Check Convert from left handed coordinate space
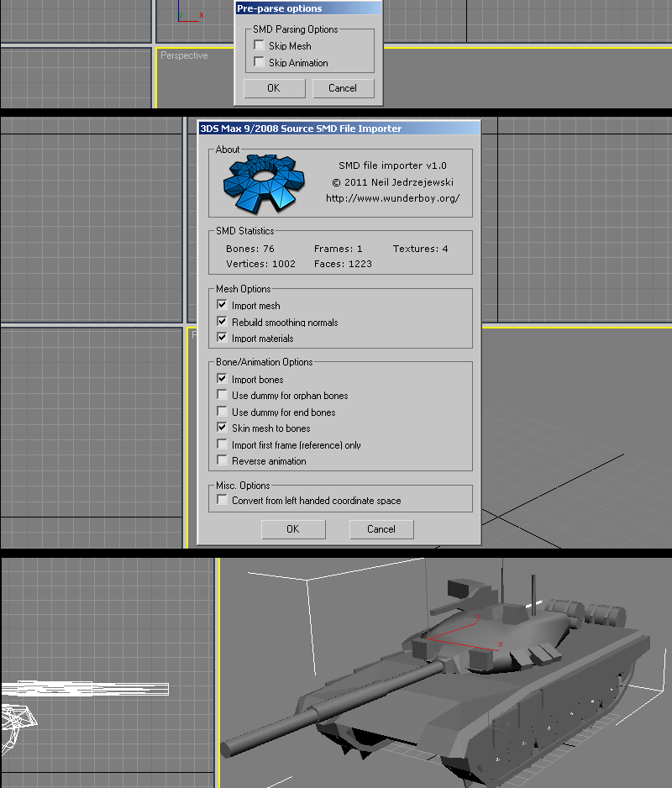Screen dimensions: 672x788 tap(223, 501)
